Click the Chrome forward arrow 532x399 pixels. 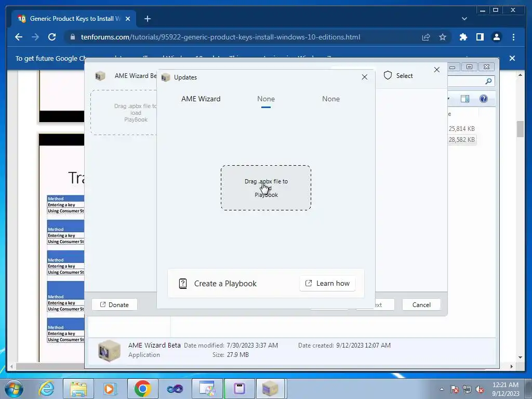pyautogui.click(x=35, y=37)
